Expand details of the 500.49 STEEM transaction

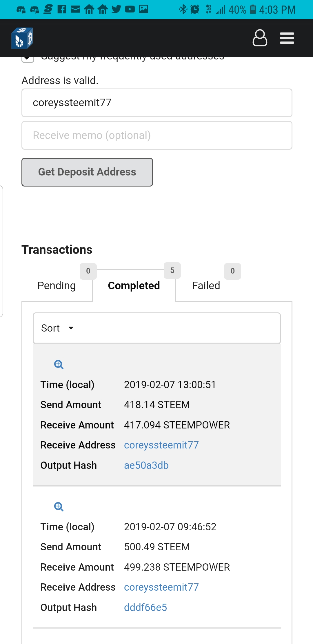click(59, 506)
